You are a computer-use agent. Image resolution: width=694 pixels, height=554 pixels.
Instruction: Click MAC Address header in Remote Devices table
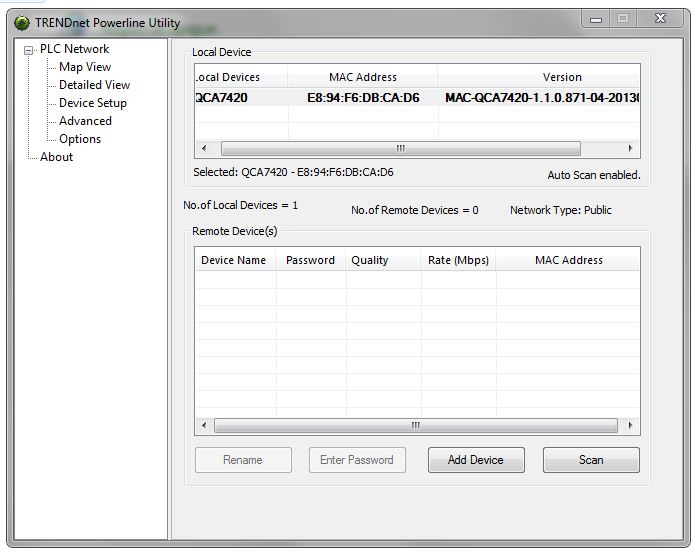(x=568, y=260)
